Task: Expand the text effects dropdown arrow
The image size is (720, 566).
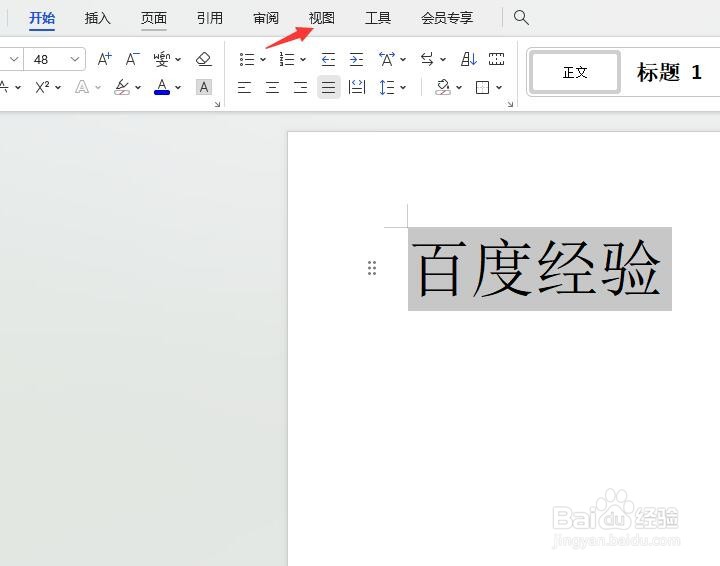Action: [x=98, y=87]
